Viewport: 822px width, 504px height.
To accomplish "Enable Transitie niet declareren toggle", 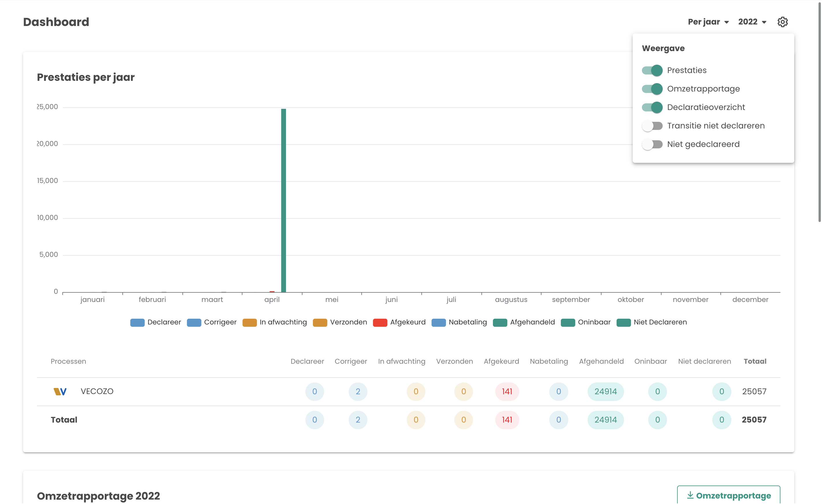I will (652, 126).
